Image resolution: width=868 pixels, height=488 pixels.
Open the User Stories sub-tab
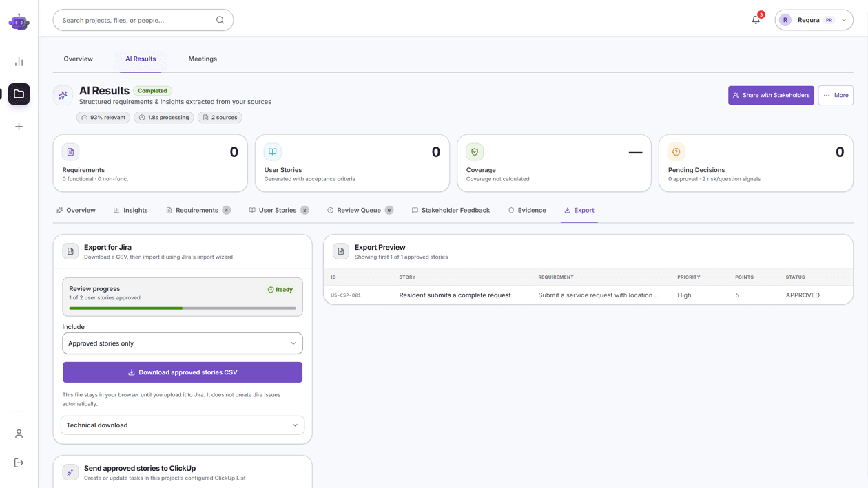[x=279, y=211]
